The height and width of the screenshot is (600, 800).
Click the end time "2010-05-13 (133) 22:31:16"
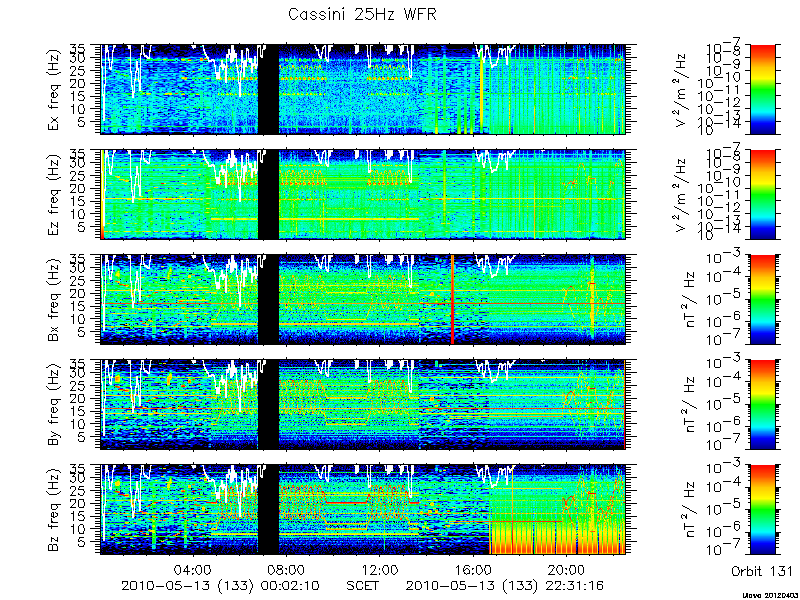[506, 586]
